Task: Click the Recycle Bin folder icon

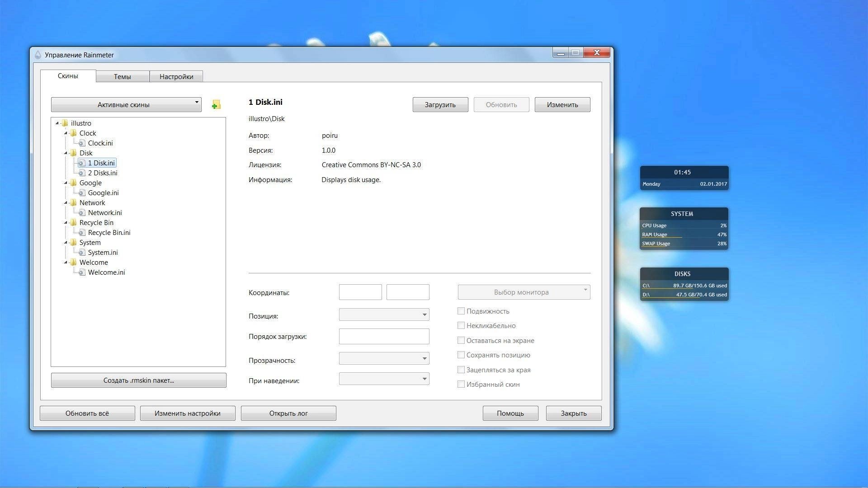Action: (74, 222)
